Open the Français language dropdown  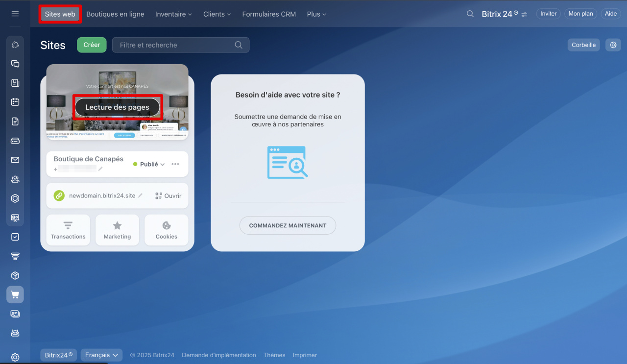coord(101,355)
